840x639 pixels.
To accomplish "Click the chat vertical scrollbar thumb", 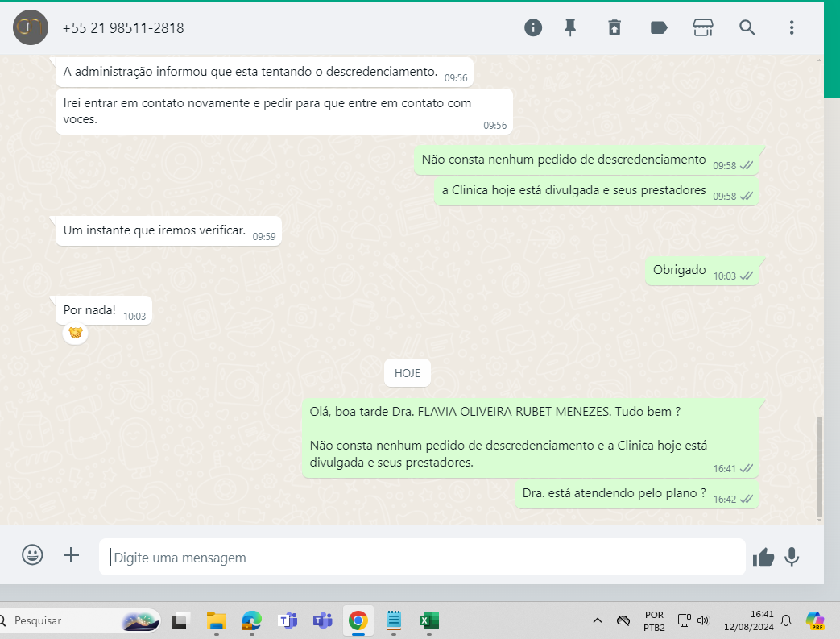I will [x=819, y=467].
